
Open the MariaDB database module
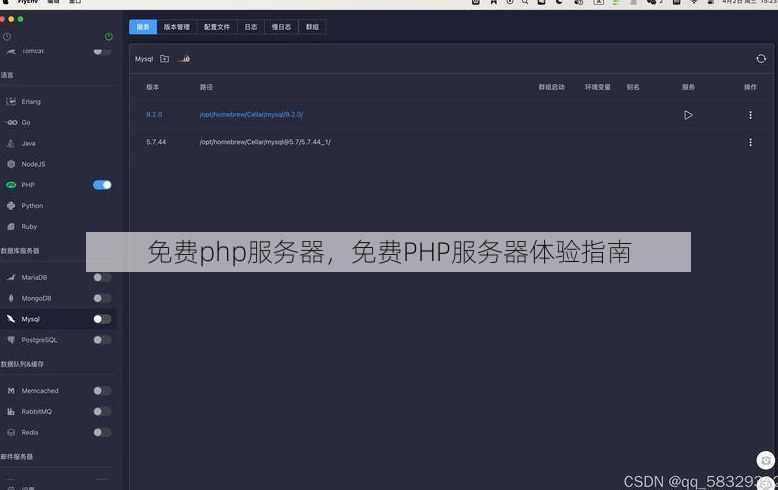[x=34, y=277]
